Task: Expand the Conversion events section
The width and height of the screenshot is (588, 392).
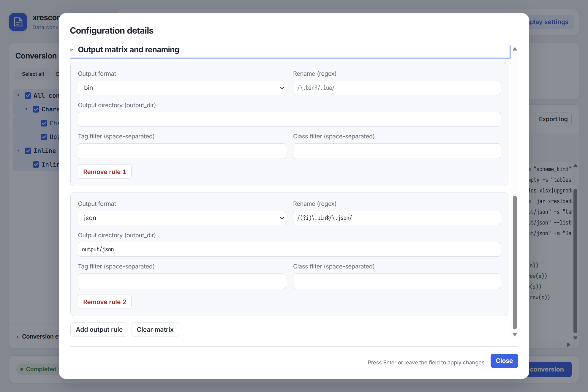Action: (x=37, y=336)
